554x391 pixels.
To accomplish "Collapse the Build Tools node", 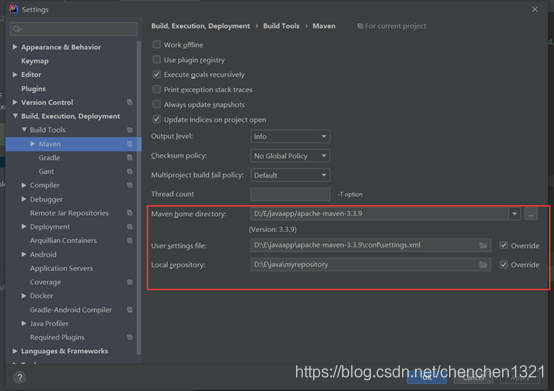I will point(24,130).
